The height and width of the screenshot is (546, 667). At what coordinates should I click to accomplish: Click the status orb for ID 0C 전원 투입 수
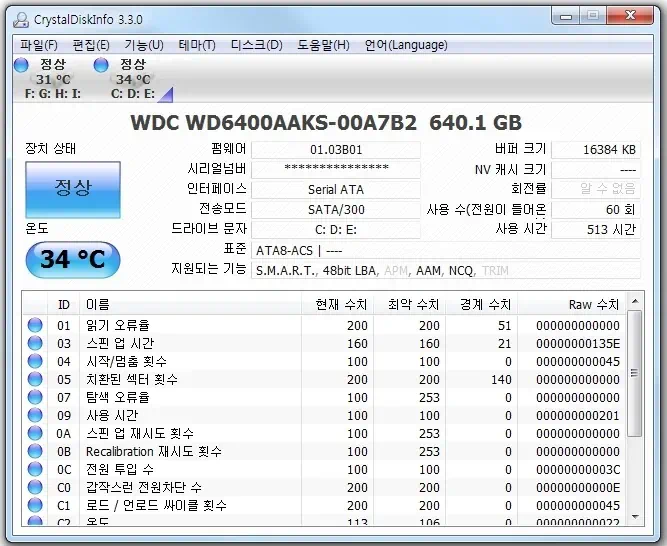point(35,469)
